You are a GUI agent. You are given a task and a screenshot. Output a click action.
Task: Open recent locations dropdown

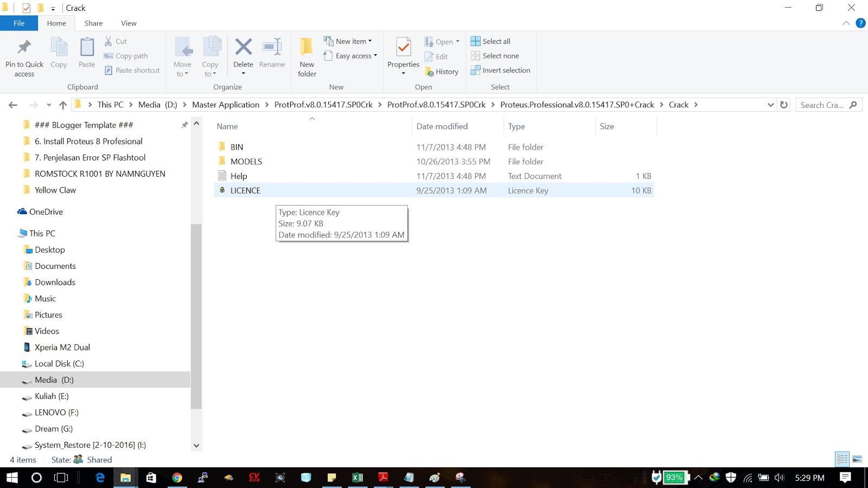coord(49,105)
